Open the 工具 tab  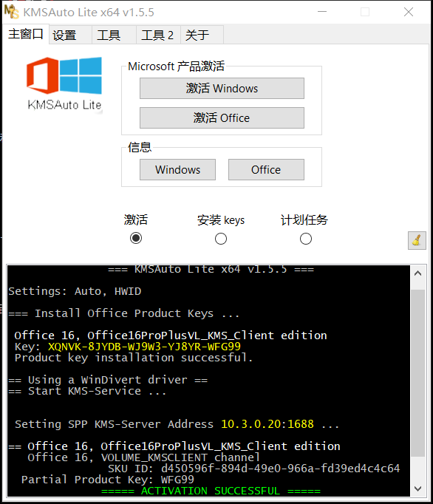(114, 35)
